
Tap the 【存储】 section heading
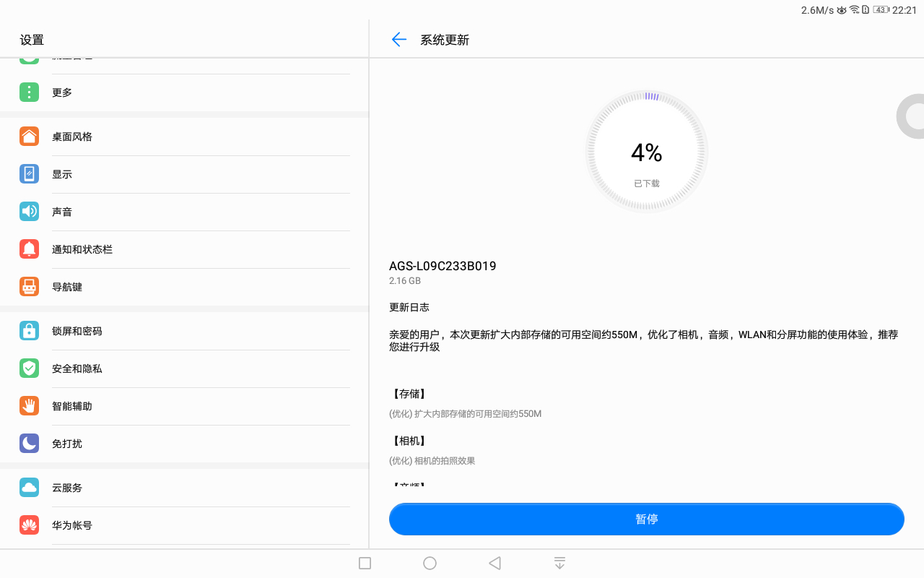point(409,394)
